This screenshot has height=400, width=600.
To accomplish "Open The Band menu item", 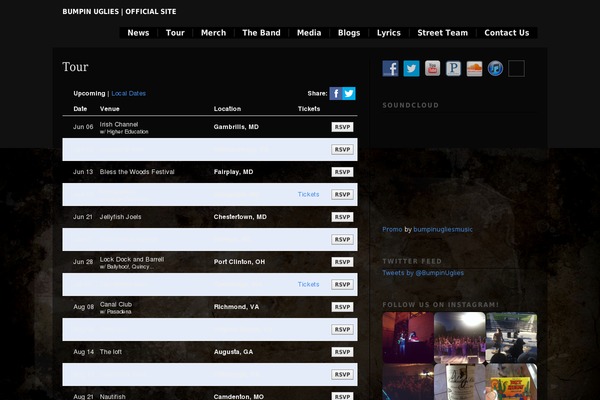I will (x=261, y=33).
